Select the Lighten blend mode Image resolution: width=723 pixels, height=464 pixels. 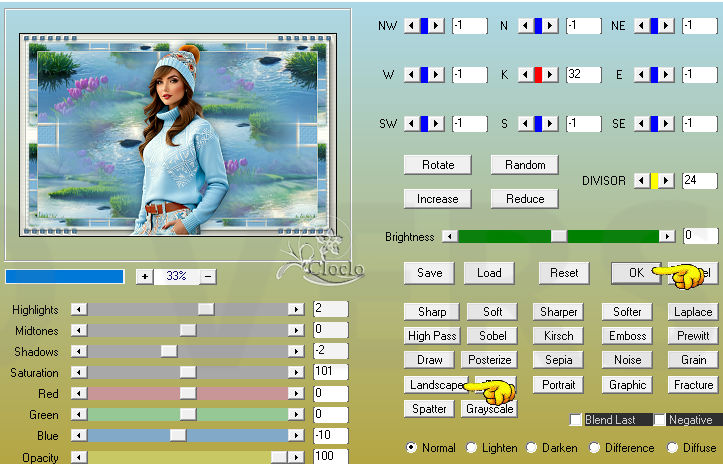[472, 448]
